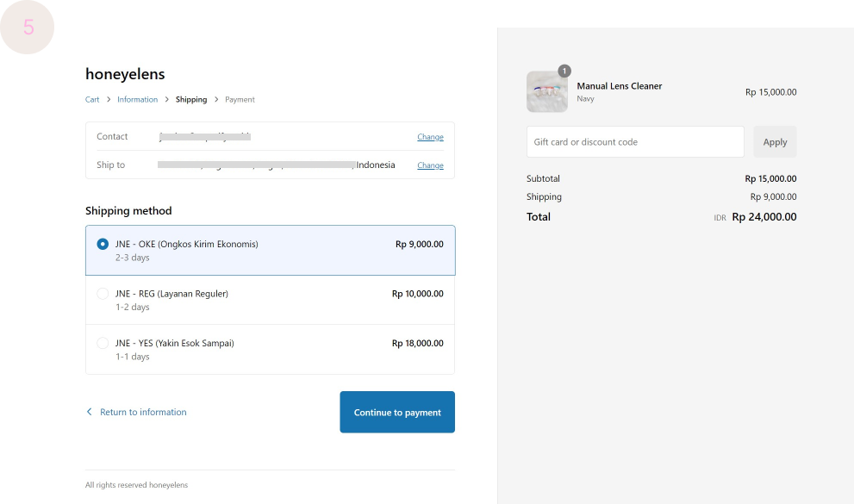854x504 pixels.
Task: Click the pink step 5 circle badge
Action: click(28, 27)
